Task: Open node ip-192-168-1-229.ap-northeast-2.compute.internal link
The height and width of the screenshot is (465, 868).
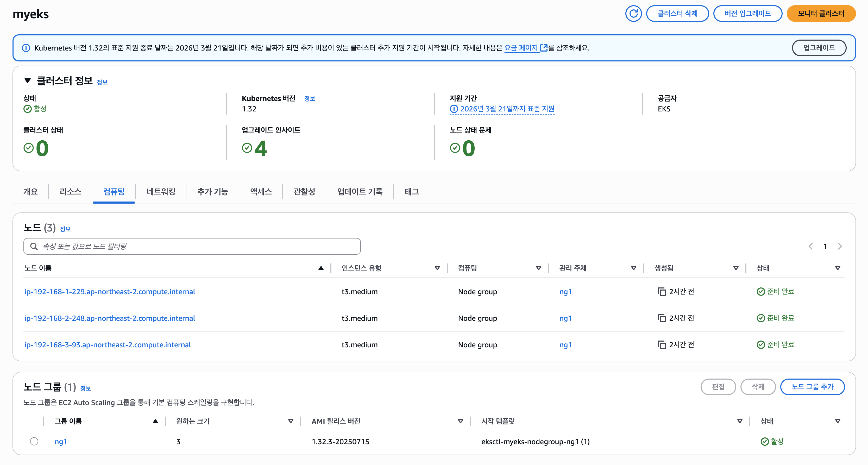Action: [110, 291]
